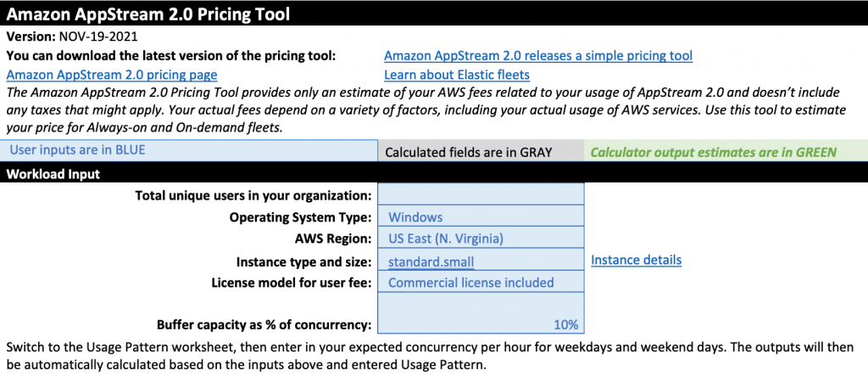Click the italic disclaimer paragraph about AWS fees
Viewport: 868px width, 376px height.
pyautogui.click(x=426, y=109)
